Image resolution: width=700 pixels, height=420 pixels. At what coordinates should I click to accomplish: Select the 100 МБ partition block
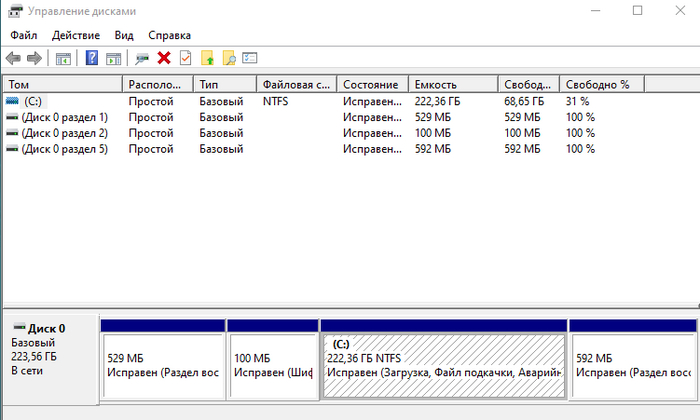pos(272,364)
